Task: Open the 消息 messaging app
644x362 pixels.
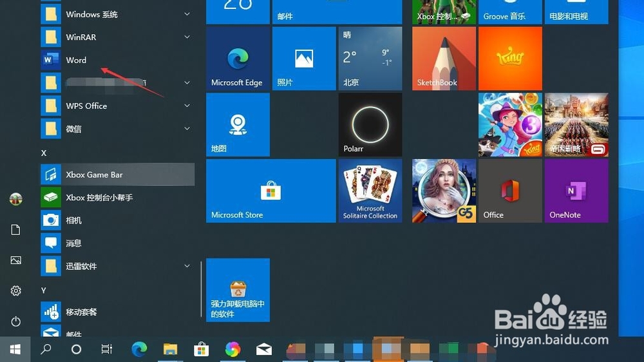Action: pos(117,243)
